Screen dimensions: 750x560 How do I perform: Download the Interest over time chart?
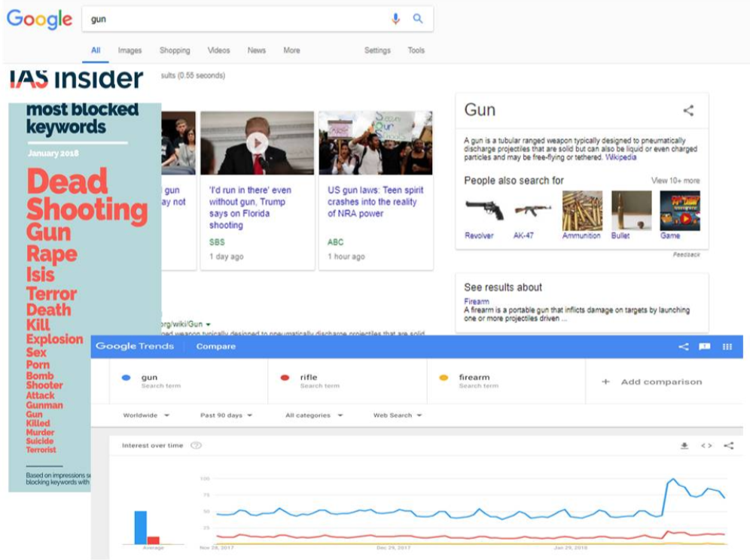click(x=684, y=446)
